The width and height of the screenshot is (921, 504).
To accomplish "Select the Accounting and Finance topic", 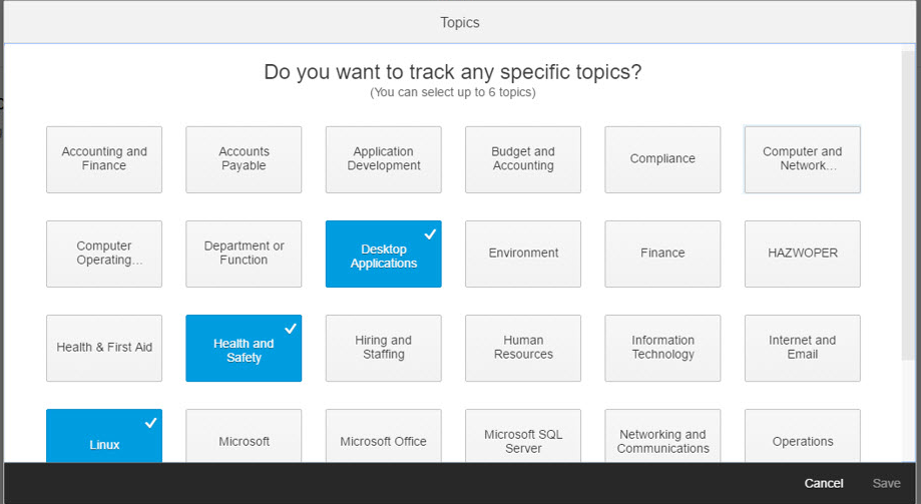I will click(x=104, y=159).
